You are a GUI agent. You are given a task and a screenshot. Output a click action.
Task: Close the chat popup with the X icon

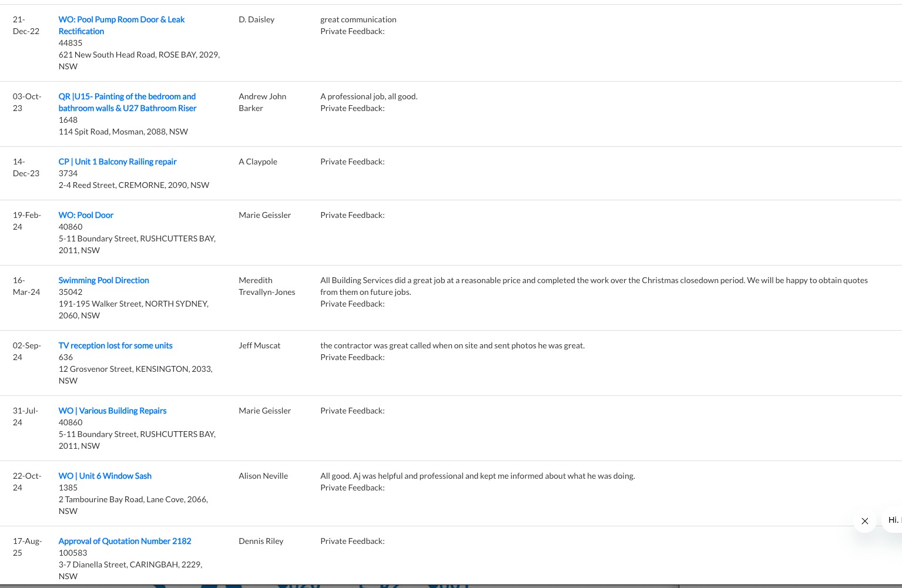pyautogui.click(x=864, y=520)
